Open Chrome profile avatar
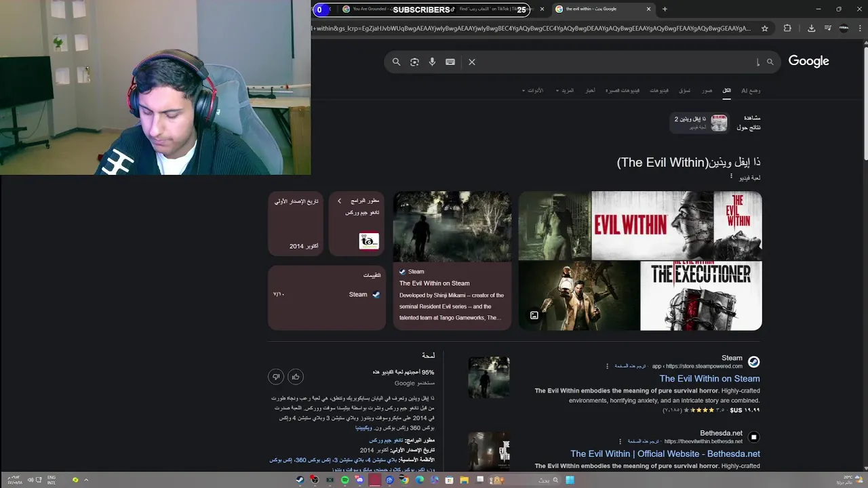The height and width of the screenshot is (488, 868). tap(844, 28)
